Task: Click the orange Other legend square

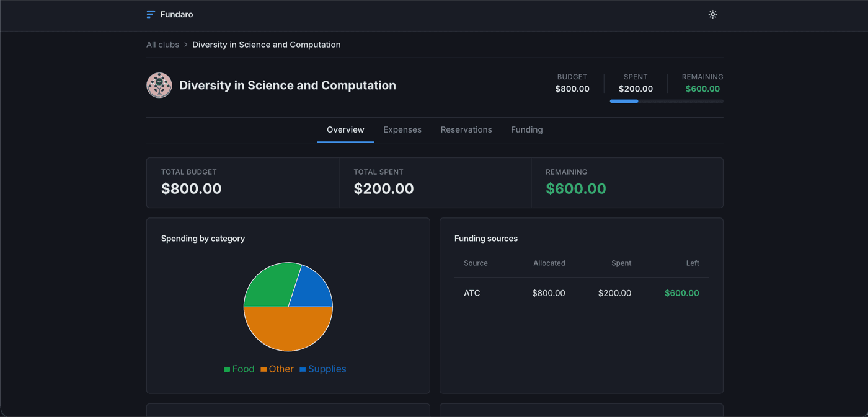Action: tap(263, 369)
